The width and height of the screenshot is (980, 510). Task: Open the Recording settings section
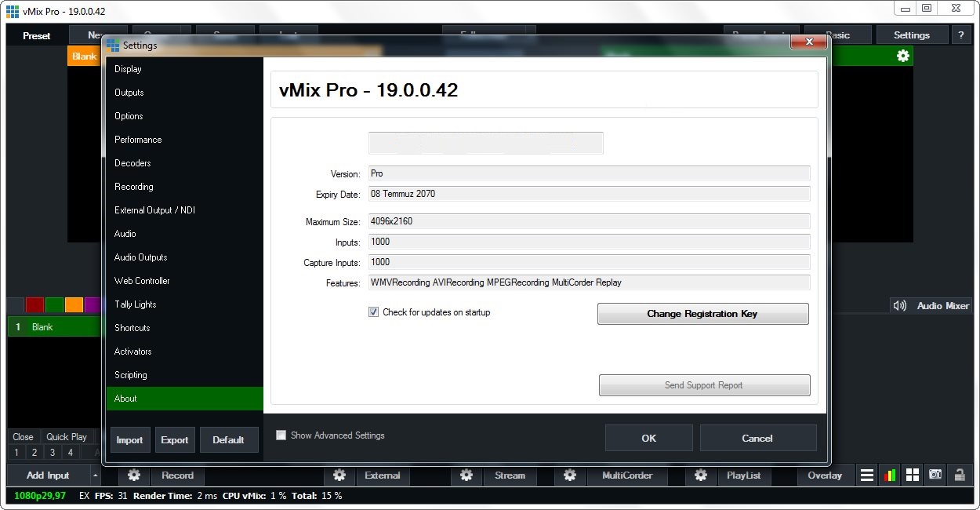[185, 187]
